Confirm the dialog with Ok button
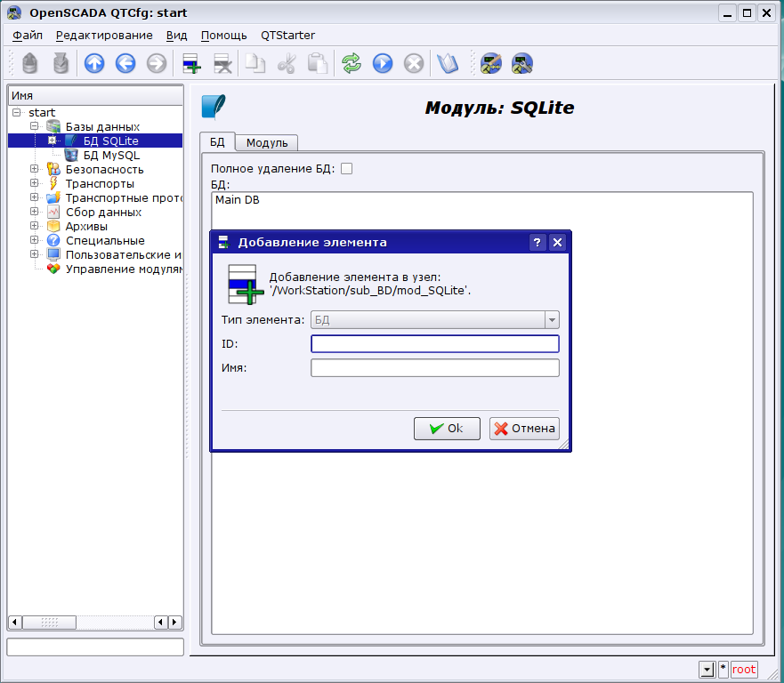The image size is (784, 683). click(x=447, y=429)
